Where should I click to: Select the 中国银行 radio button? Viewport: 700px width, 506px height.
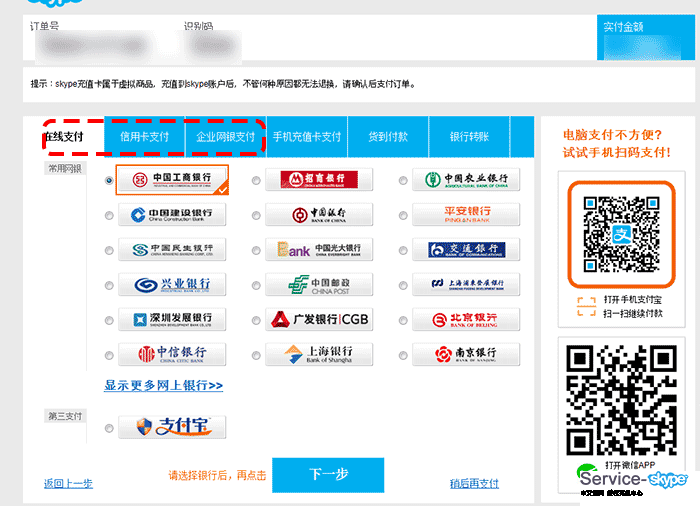tap(256, 216)
